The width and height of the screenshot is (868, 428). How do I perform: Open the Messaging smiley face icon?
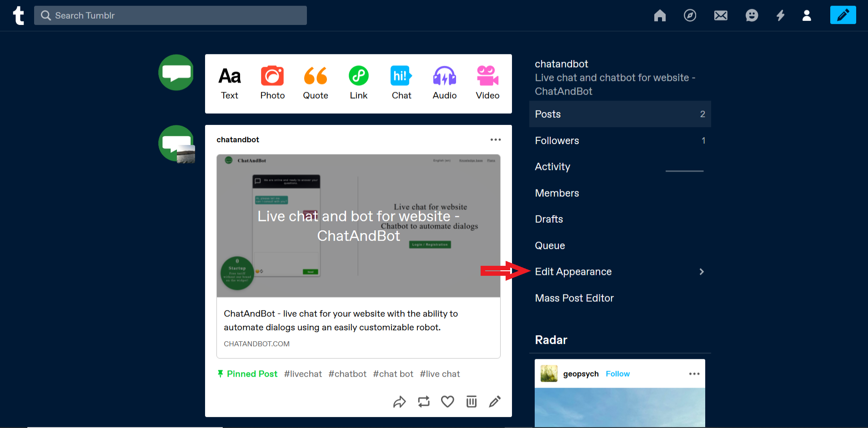(752, 15)
